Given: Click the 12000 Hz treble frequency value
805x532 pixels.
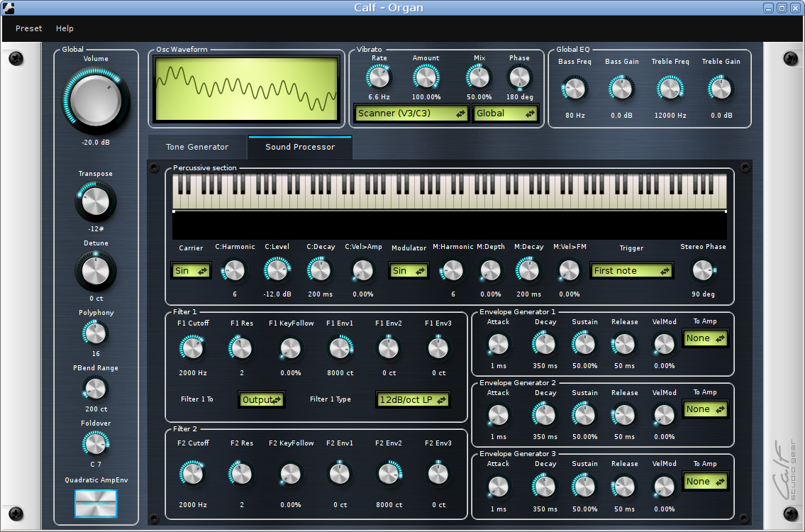Looking at the screenshot, I should click(x=670, y=116).
